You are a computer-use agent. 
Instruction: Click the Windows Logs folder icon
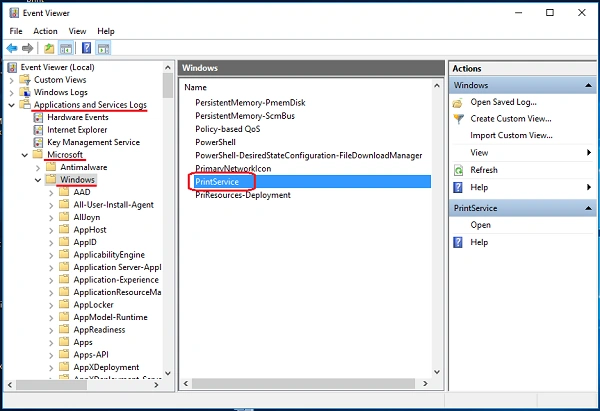tap(25, 92)
